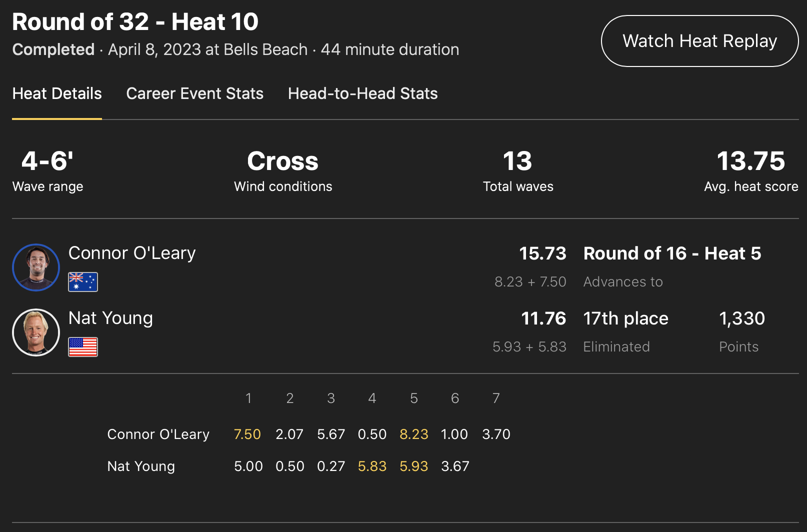Image resolution: width=807 pixels, height=532 pixels.
Task: Click Nat Young's name in the results
Action: [110, 318]
